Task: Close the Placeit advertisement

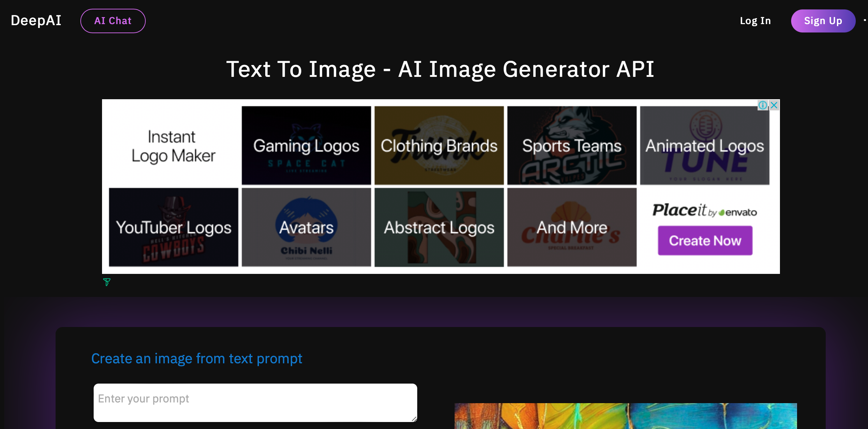Action: (x=774, y=105)
